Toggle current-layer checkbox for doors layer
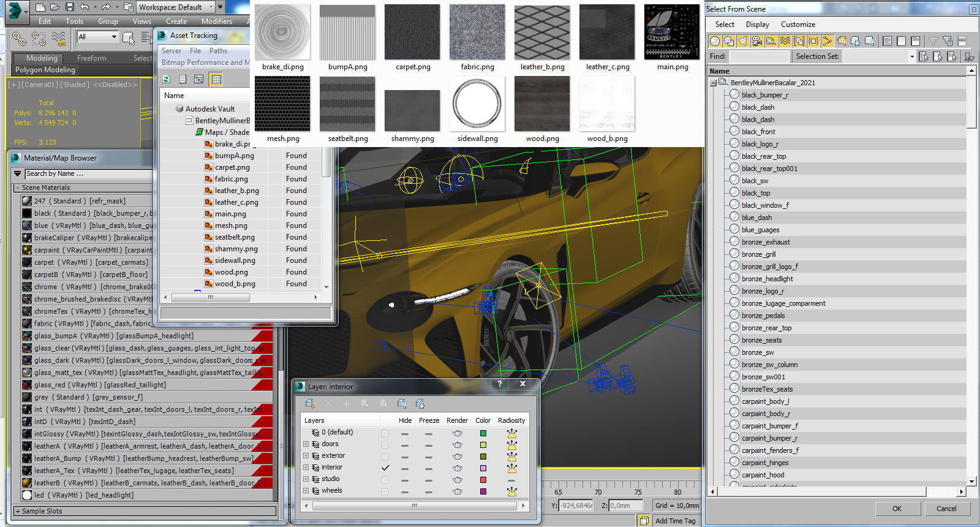This screenshot has height=527, width=980. click(x=385, y=444)
